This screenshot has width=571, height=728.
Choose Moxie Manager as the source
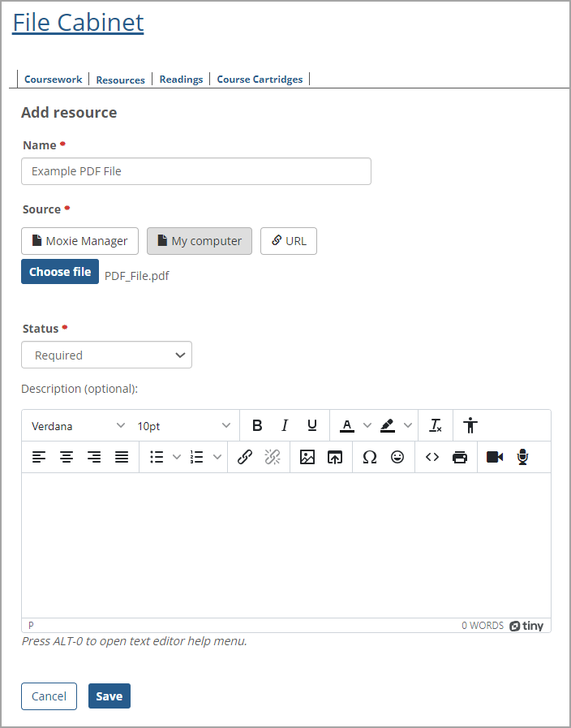coord(79,240)
